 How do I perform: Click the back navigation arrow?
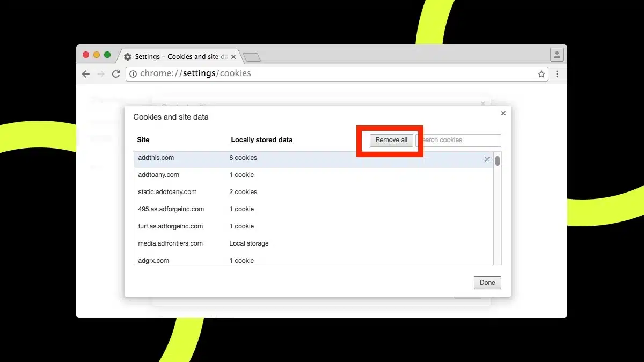[86, 74]
